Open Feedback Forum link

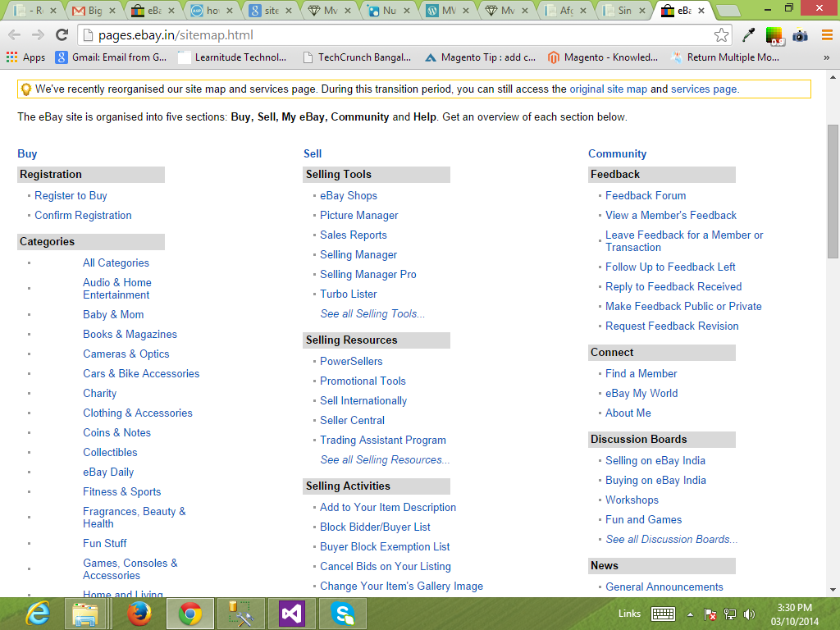[646, 195]
